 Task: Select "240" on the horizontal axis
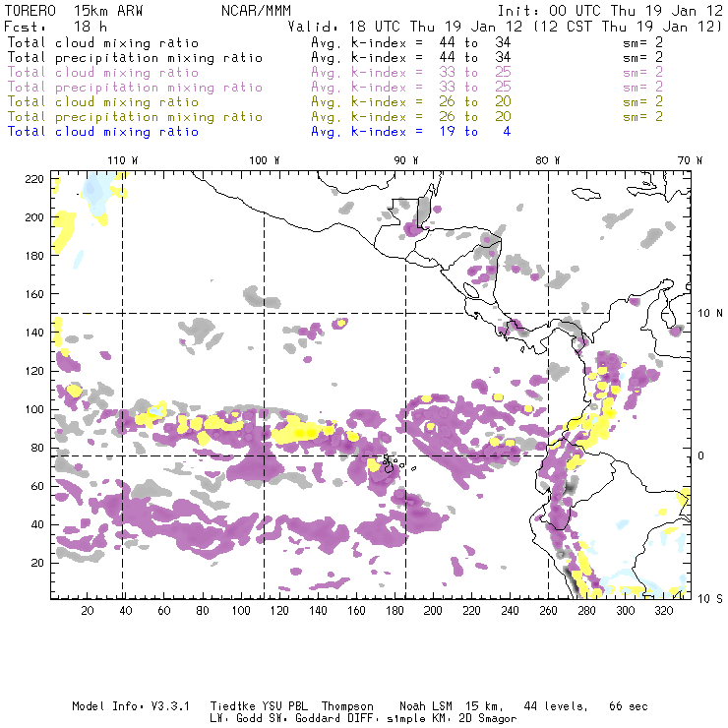510,611
